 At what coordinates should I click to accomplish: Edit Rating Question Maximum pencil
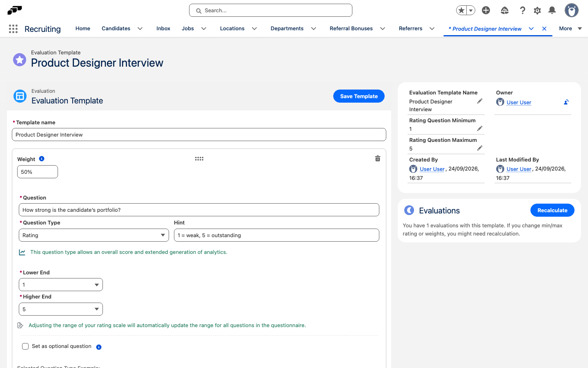(480, 148)
